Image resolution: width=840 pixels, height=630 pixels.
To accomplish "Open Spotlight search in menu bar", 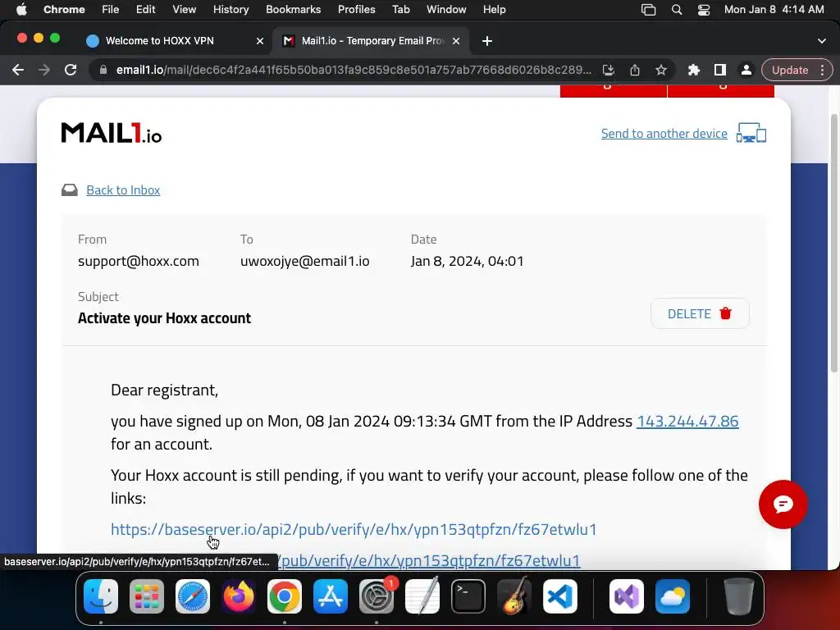I will point(677,10).
